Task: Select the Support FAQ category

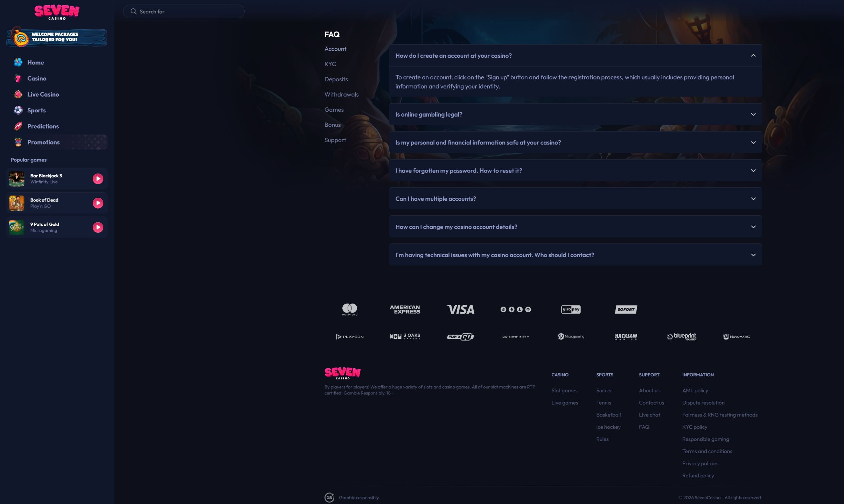Action: 335,140
